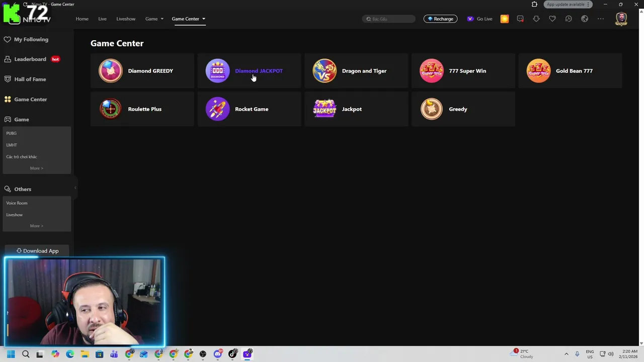Click the Recharge button
This screenshot has height=362, width=644.
tap(440, 19)
